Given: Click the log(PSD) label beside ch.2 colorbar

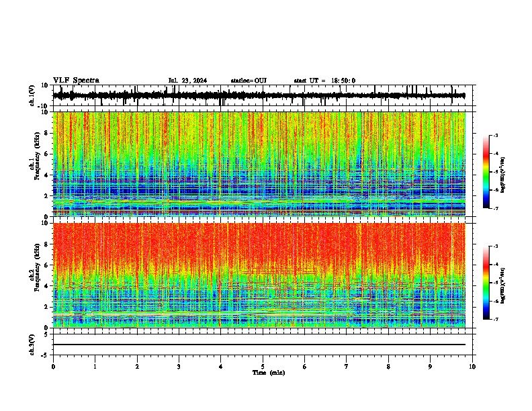Looking at the screenshot, I should [x=503, y=286].
